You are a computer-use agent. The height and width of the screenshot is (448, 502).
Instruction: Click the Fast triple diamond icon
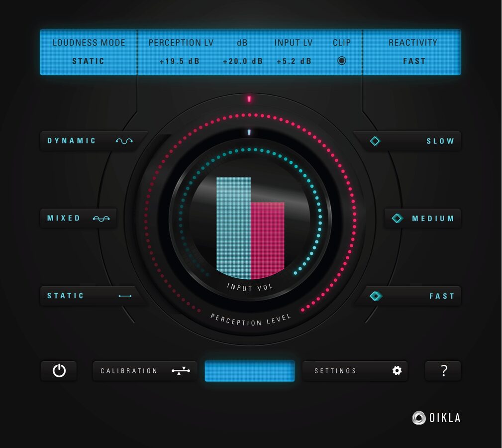click(376, 296)
